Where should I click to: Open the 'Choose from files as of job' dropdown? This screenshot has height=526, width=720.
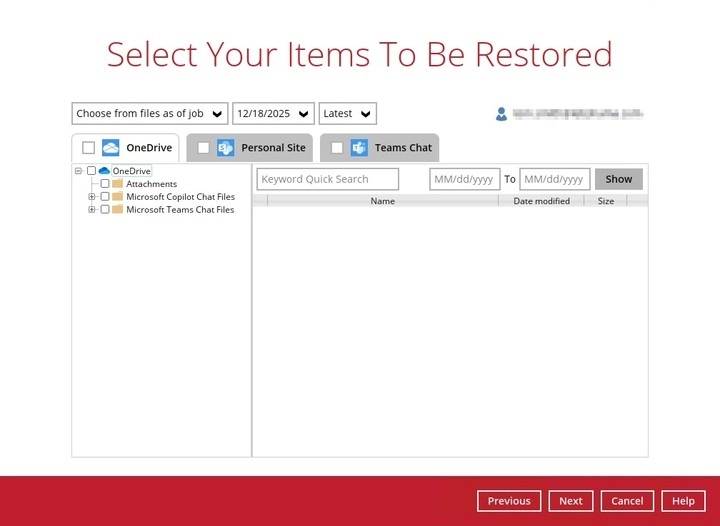(150, 113)
